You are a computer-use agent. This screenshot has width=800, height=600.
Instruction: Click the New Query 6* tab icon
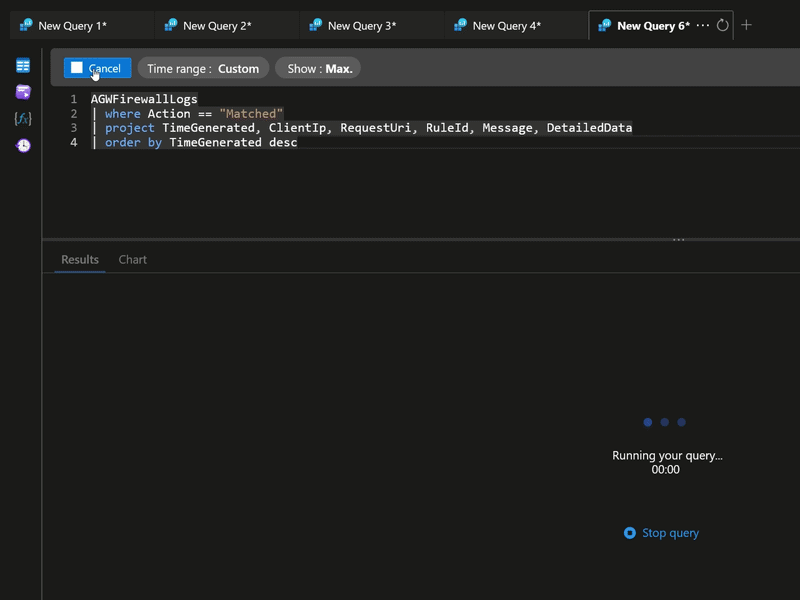(605, 25)
